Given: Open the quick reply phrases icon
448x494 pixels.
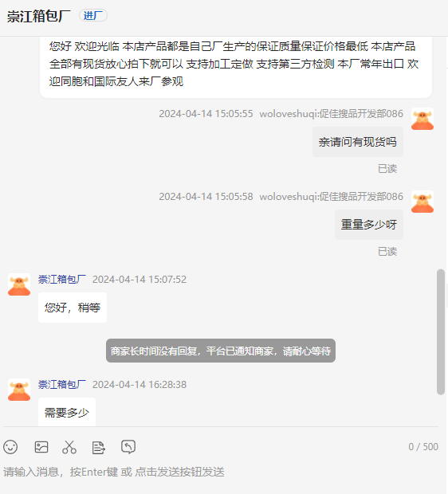Looking at the screenshot, I should pyautogui.click(x=98, y=447).
